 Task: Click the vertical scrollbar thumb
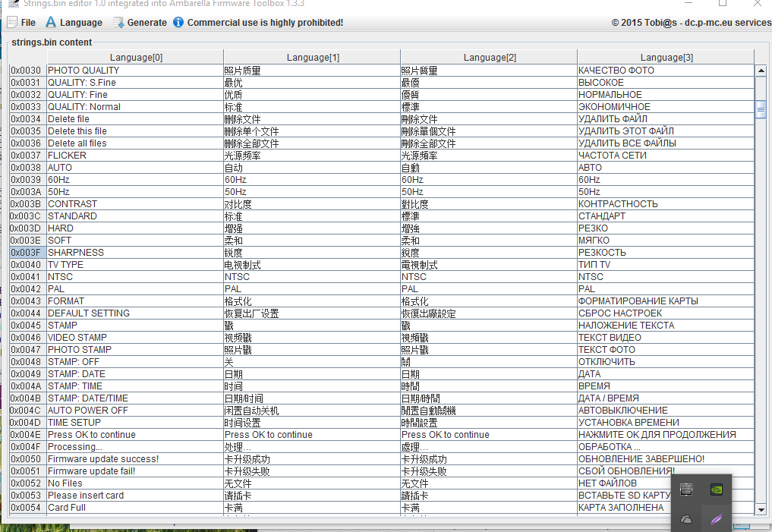pyautogui.click(x=760, y=109)
